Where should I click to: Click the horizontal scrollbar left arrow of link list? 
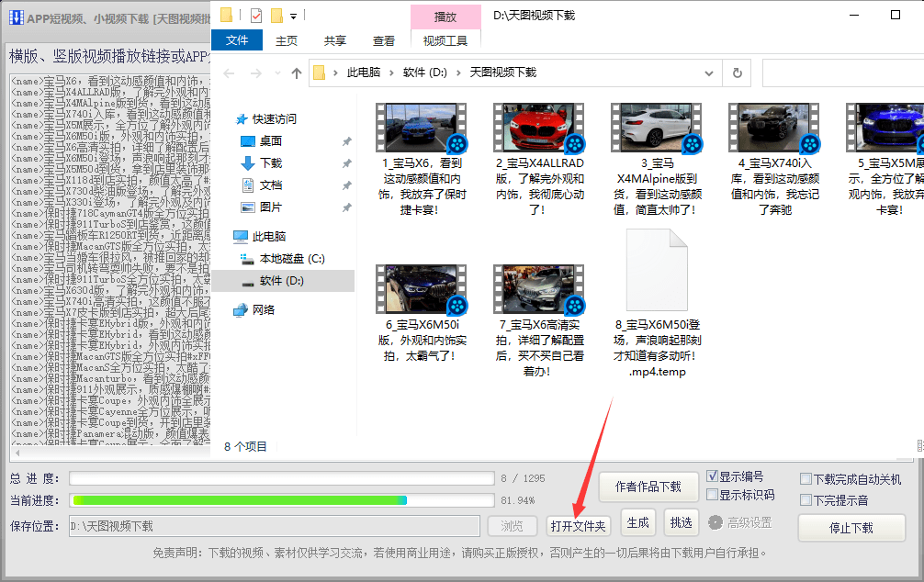point(17,453)
